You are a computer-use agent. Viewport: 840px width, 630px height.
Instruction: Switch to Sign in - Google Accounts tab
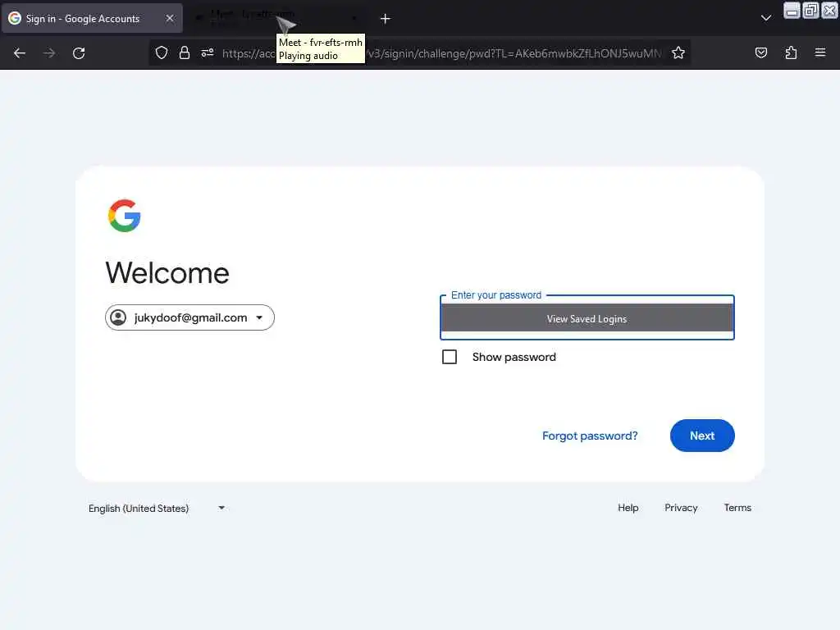92,18
